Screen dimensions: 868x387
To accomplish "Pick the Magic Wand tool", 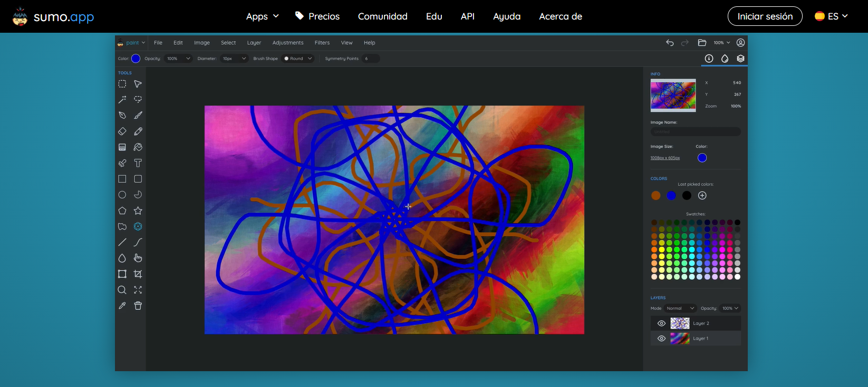I will (x=122, y=99).
